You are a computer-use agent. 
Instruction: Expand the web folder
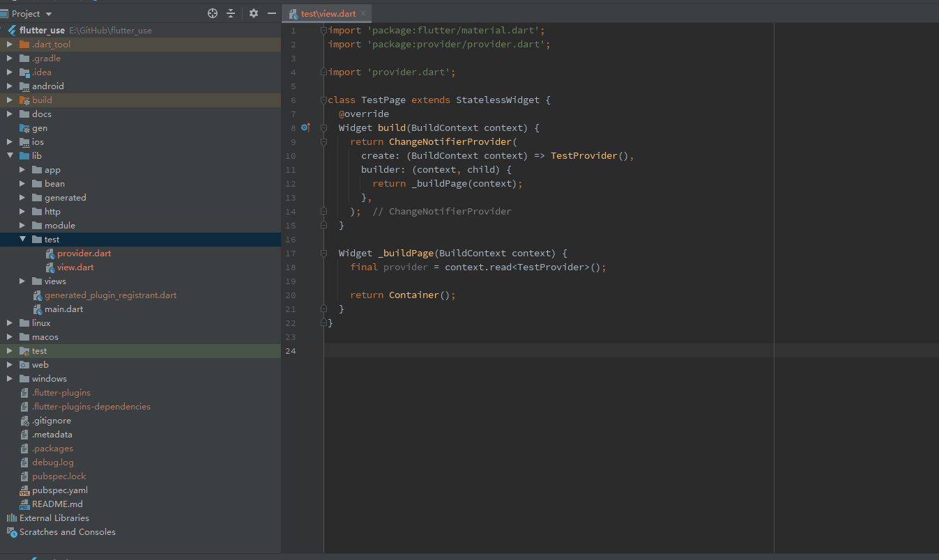pyautogui.click(x=10, y=365)
